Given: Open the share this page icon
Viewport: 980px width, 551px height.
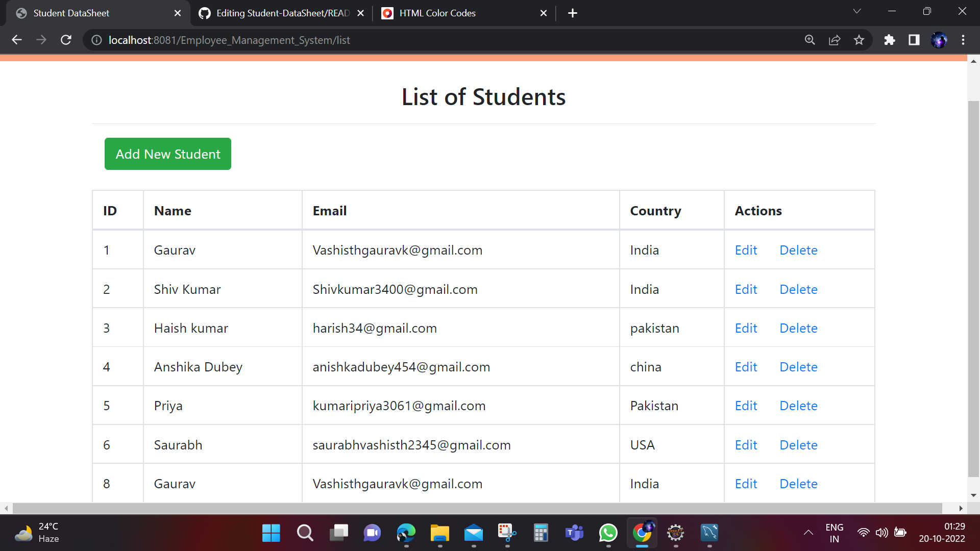Looking at the screenshot, I should (x=834, y=40).
